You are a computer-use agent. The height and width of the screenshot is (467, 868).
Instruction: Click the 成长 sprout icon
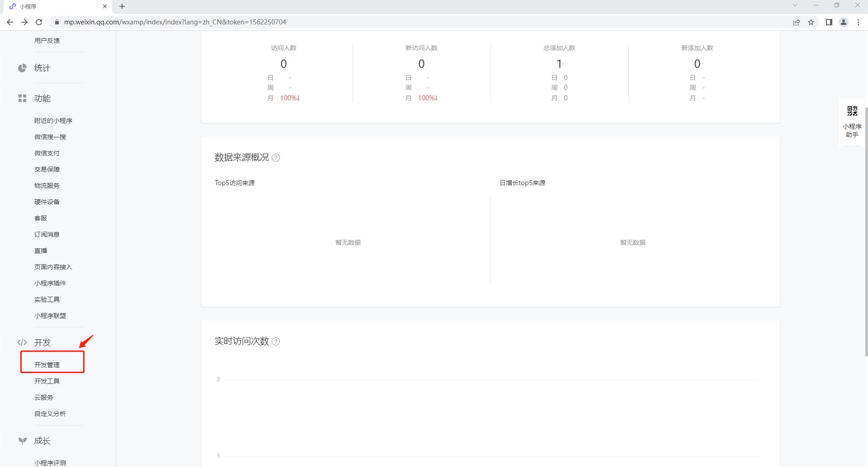tap(22, 441)
